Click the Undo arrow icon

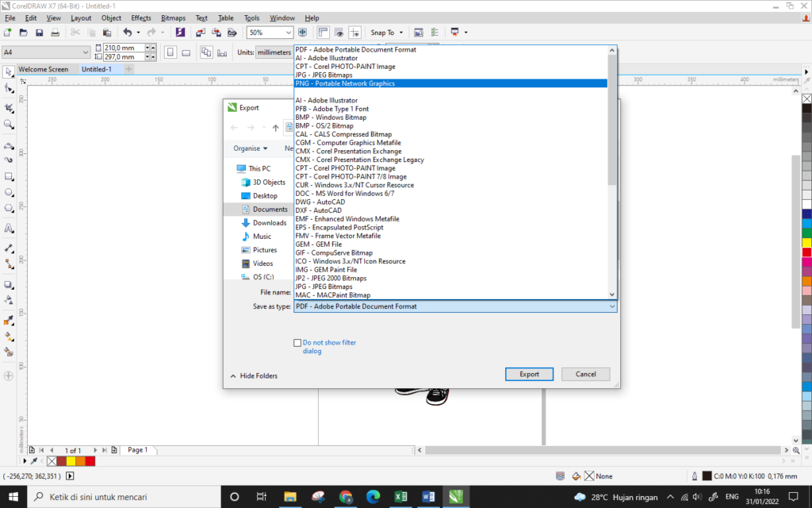(x=127, y=33)
